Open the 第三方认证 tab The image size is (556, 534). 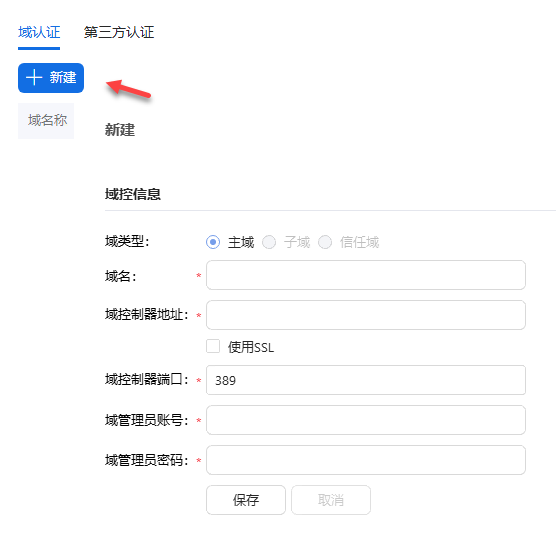119,32
